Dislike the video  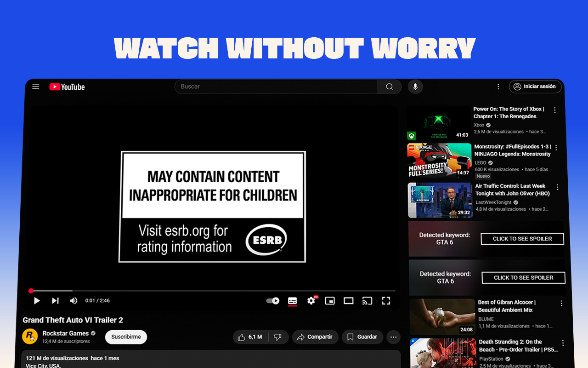[278, 337]
